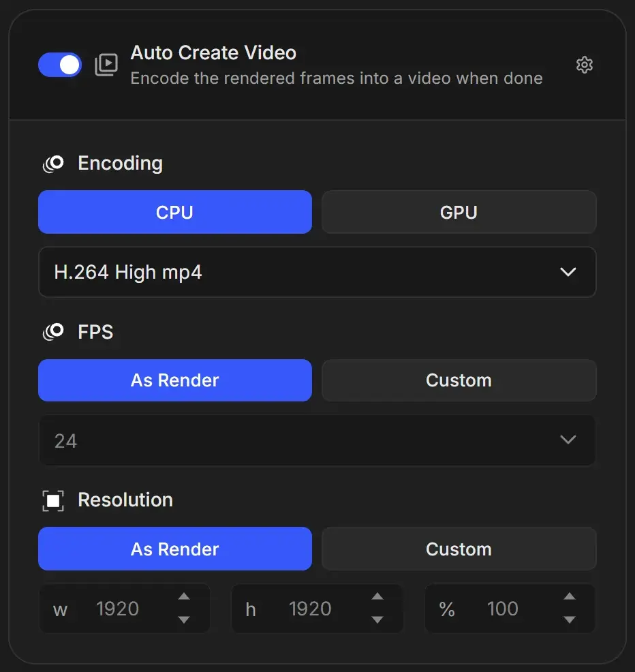The image size is (635, 672).
Task: Click the video frames icon beside Auto Create Video
Action: click(106, 65)
